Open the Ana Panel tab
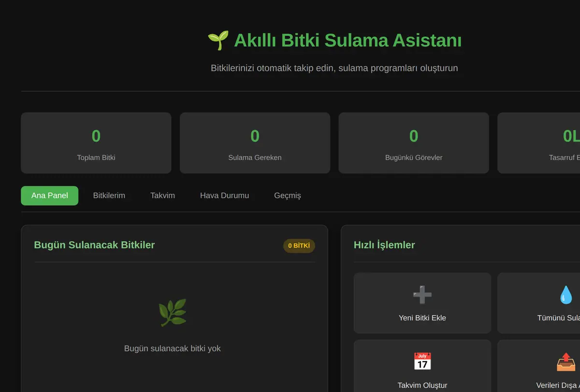The image size is (580, 392). click(49, 196)
